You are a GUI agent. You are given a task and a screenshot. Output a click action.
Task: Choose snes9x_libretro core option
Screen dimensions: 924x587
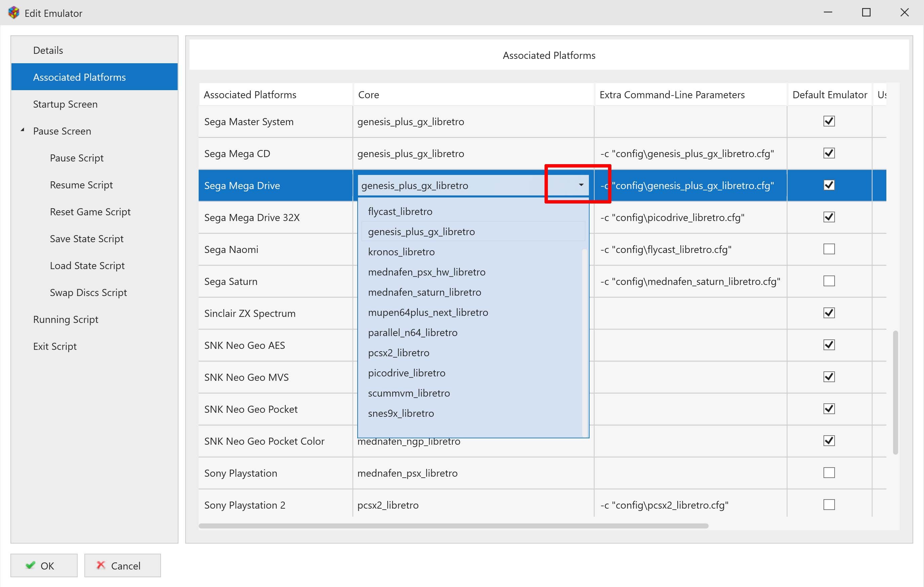(473, 413)
